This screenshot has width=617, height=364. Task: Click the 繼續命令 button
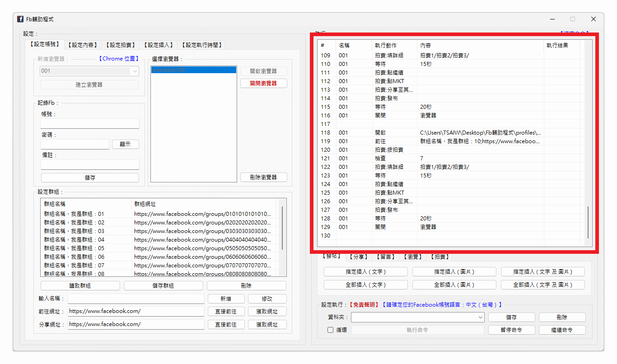[562, 330]
